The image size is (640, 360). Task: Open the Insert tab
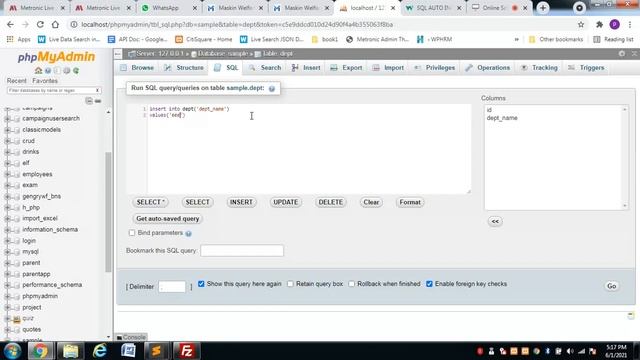coord(306,68)
